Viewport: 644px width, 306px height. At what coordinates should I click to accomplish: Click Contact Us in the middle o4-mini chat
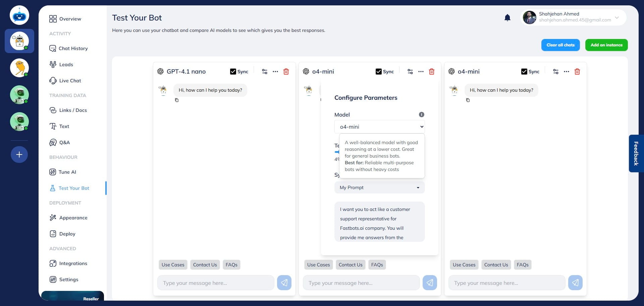click(x=351, y=265)
